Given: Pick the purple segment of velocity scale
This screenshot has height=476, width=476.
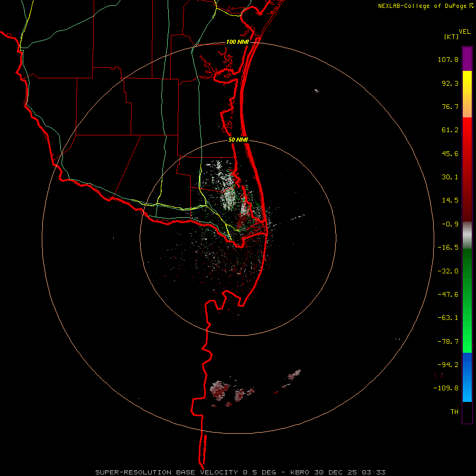Looking at the screenshot, I should pos(467,59).
